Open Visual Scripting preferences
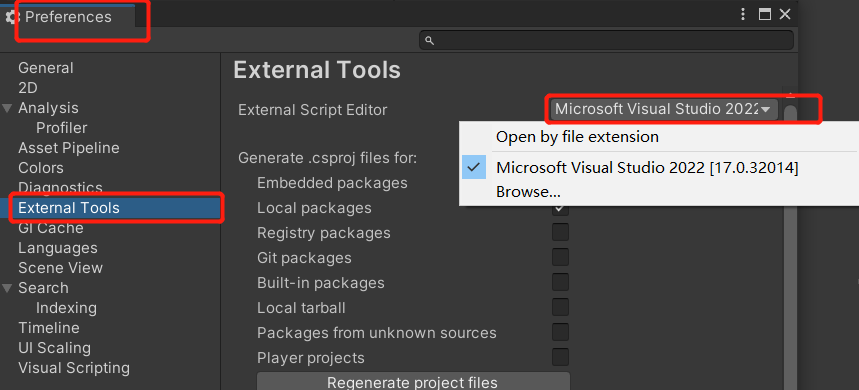 pos(74,368)
